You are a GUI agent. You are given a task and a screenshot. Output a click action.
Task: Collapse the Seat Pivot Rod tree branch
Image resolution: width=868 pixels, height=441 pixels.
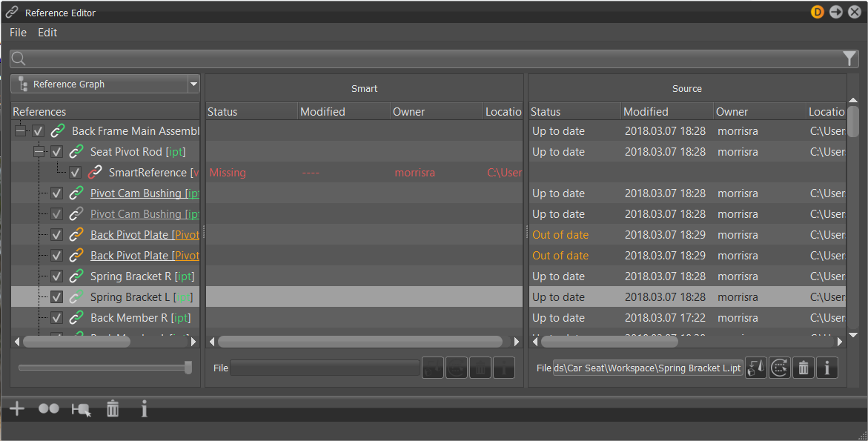(x=39, y=151)
